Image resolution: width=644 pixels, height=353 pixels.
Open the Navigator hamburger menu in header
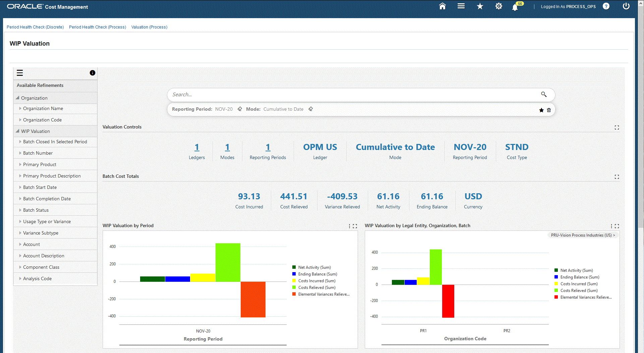click(461, 6)
